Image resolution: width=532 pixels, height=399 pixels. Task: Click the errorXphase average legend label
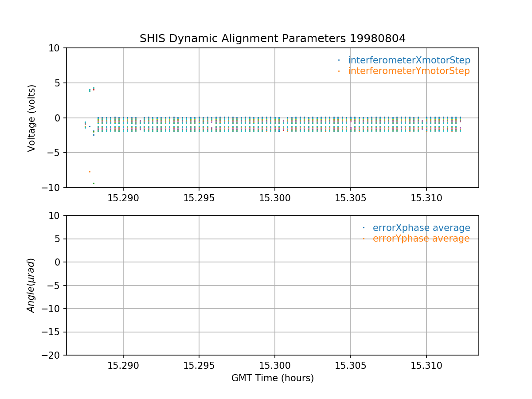pos(421,228)
